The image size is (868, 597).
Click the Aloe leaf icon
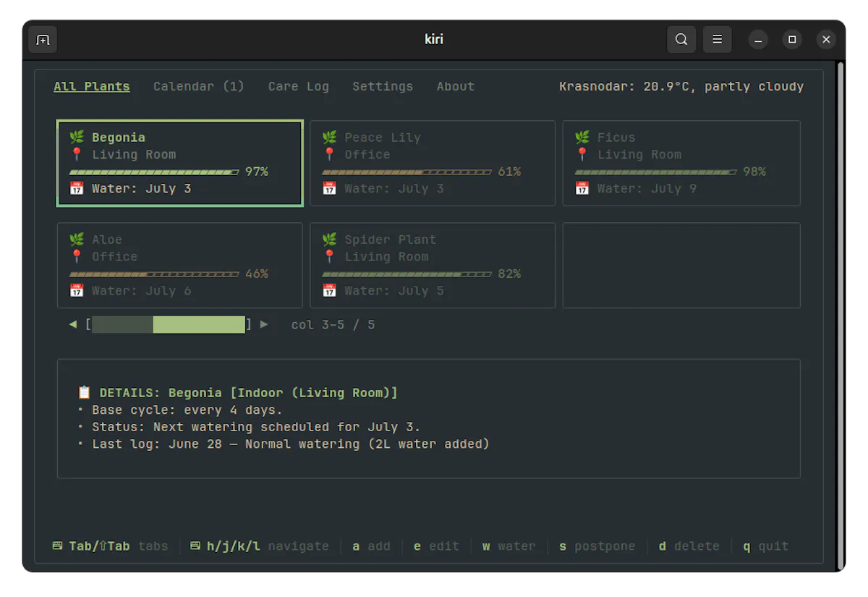click(77, 240)
